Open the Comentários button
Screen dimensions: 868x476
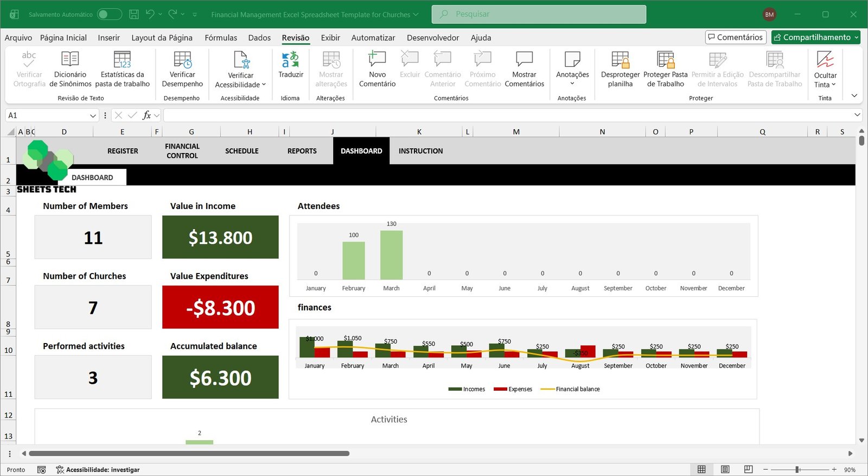736,37
